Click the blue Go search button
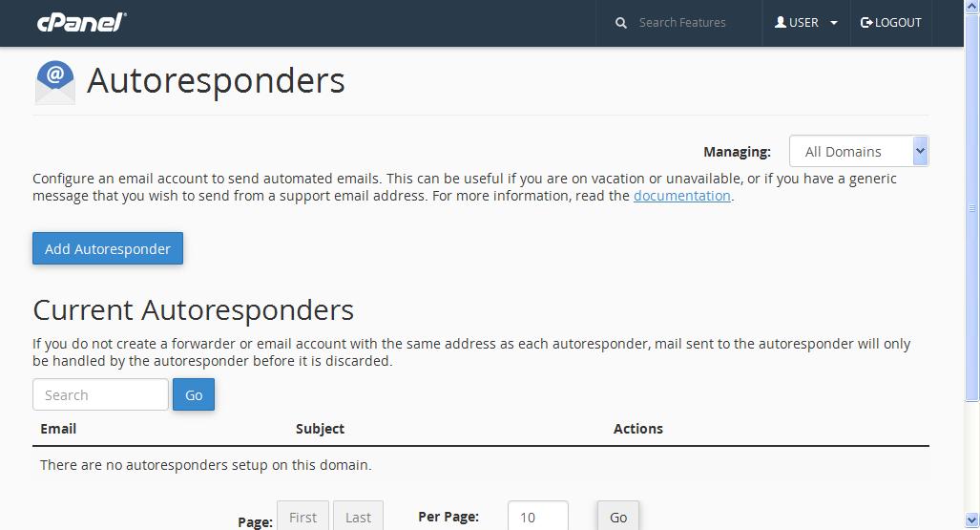 [194, 394]
